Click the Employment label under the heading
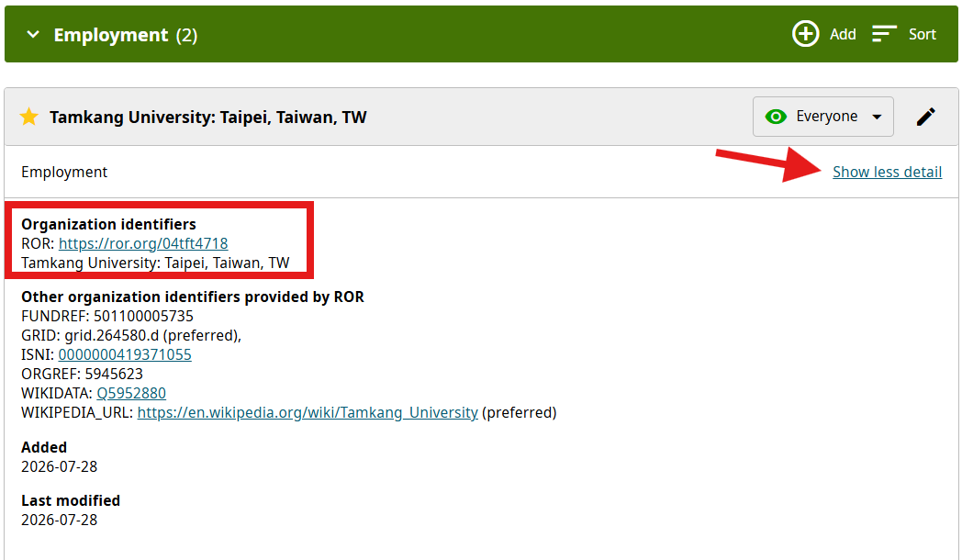Viewport: 962px width, 560px height. tap(64, 173)
